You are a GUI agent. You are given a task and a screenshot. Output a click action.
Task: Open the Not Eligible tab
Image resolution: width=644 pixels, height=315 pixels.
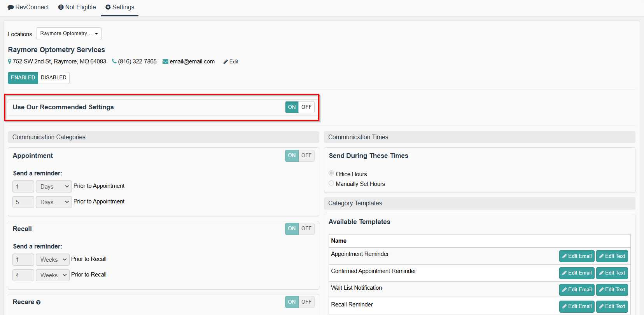click(77, 7)
